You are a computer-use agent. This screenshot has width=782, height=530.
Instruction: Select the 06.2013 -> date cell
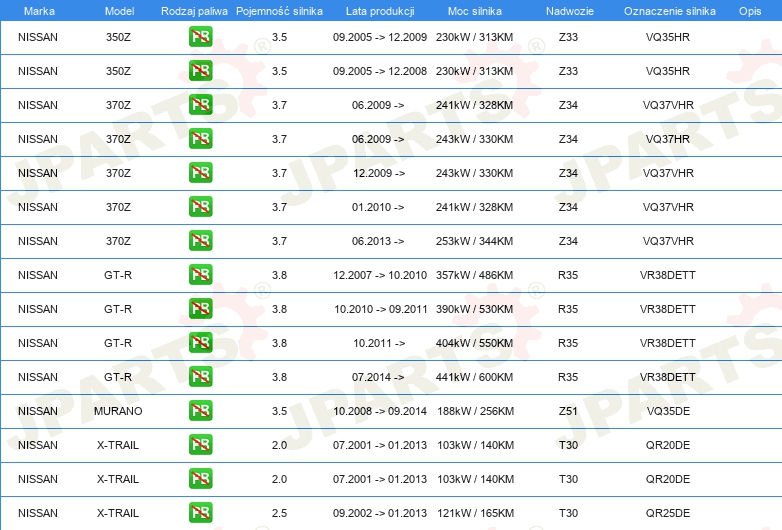tap(378, 241)
